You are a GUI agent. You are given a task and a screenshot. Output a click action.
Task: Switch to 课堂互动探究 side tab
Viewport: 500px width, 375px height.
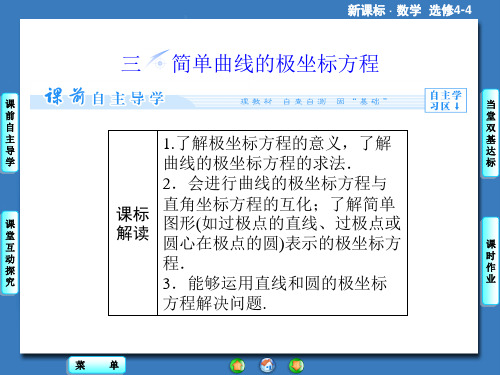click(x=10, y=253)
